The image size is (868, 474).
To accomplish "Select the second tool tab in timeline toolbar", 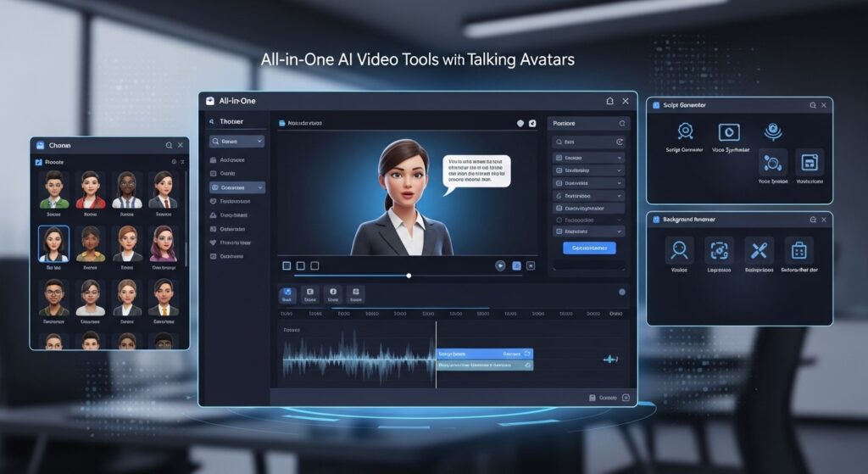I will click(x=310, y=294).
